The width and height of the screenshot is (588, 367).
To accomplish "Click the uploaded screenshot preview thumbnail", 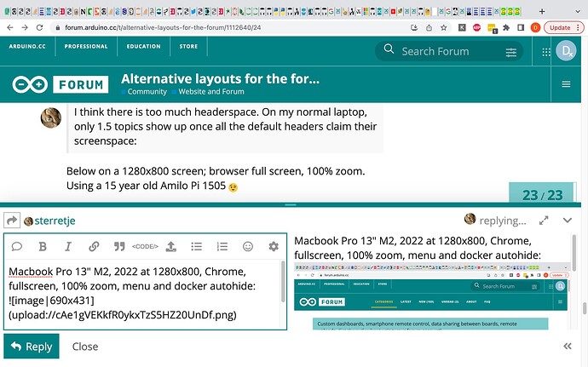I will pyautogui.click(x=432, y=295).
